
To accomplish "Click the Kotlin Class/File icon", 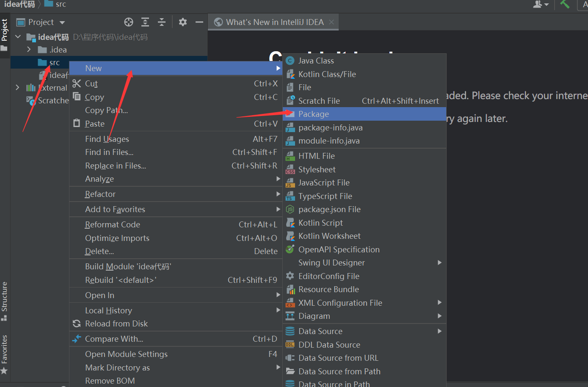I will [x=290, y=74].
